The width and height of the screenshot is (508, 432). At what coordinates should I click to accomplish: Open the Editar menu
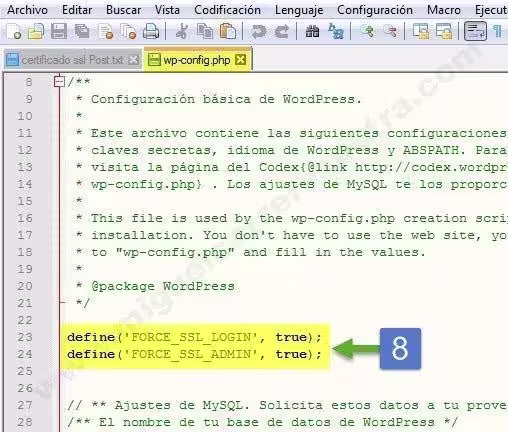click(77, 10)
